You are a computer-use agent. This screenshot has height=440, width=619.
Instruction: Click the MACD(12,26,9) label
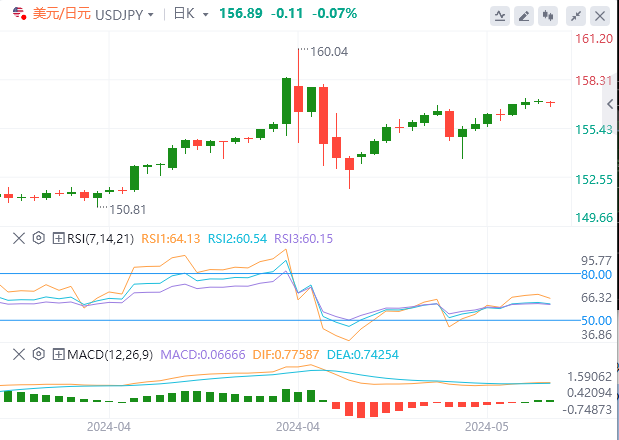110,354
